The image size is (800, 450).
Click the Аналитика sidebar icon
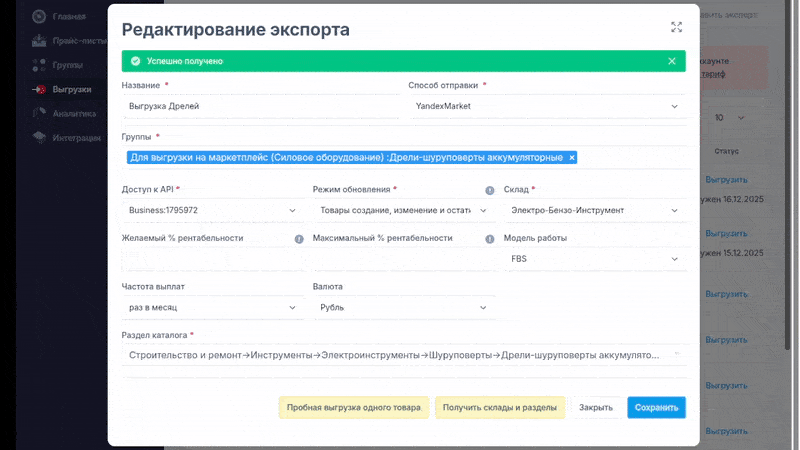point(39,113)
